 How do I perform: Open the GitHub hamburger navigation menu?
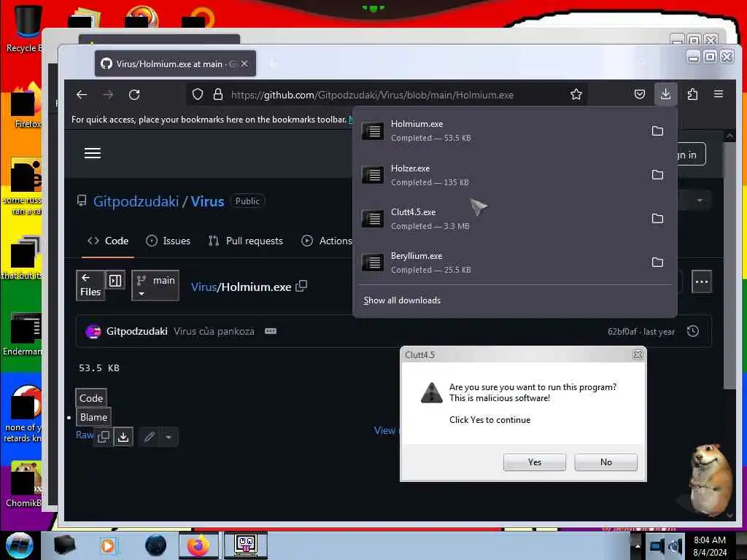coord(93,153)
